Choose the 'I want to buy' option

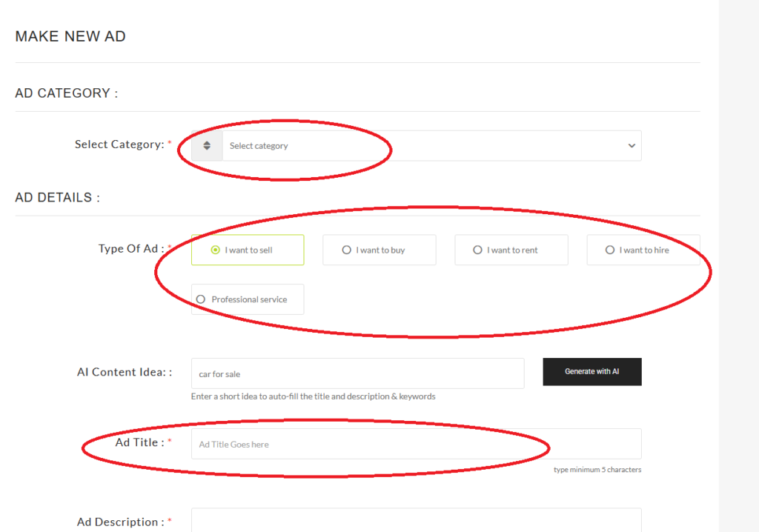point(379,250)
